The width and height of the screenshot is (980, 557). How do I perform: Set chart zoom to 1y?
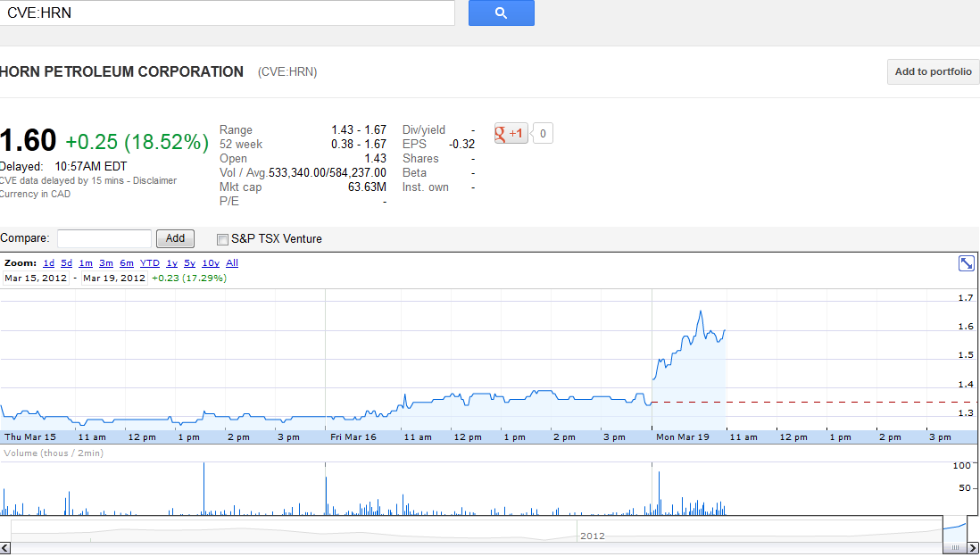[172, 263]
